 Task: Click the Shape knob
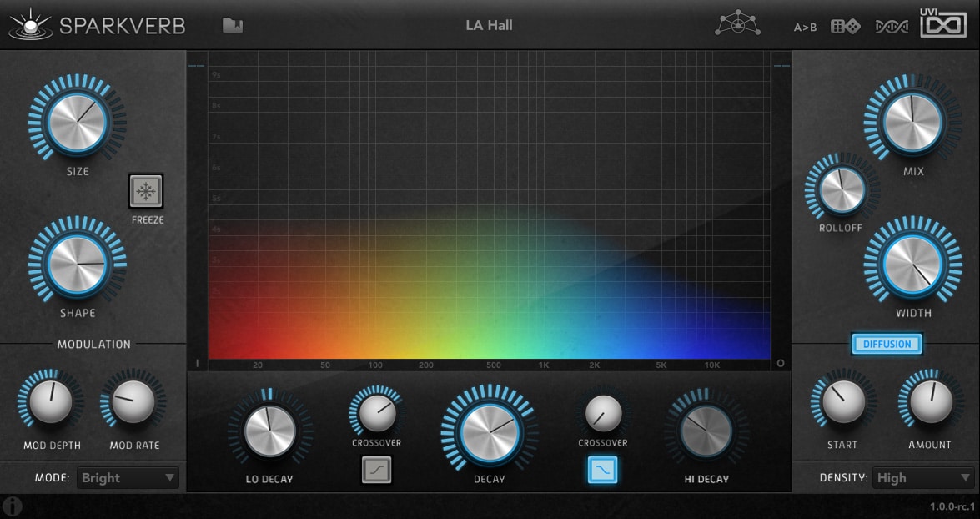click(x=78, y=265)
